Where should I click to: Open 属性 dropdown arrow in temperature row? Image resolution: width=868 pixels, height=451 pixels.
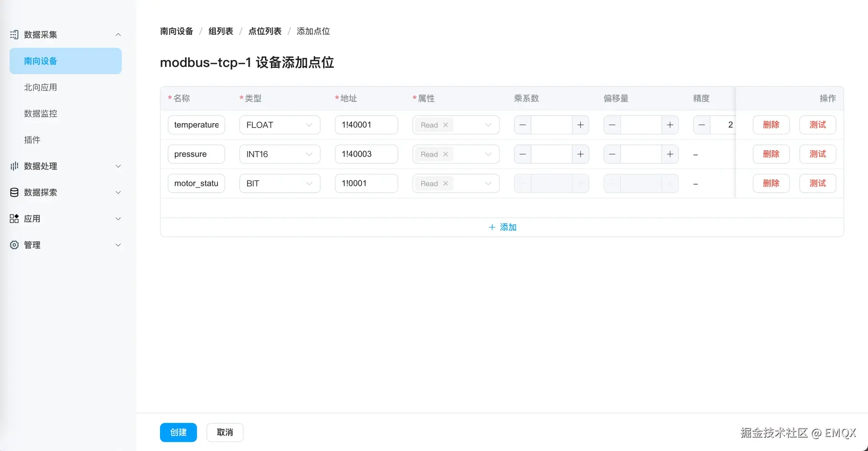(x=488, y=125)
